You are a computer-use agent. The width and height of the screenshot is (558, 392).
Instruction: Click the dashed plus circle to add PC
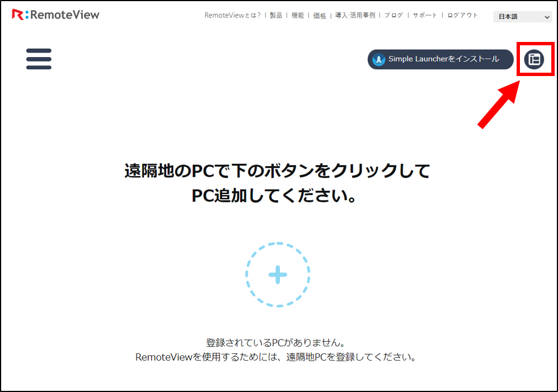tap(278, 275)
